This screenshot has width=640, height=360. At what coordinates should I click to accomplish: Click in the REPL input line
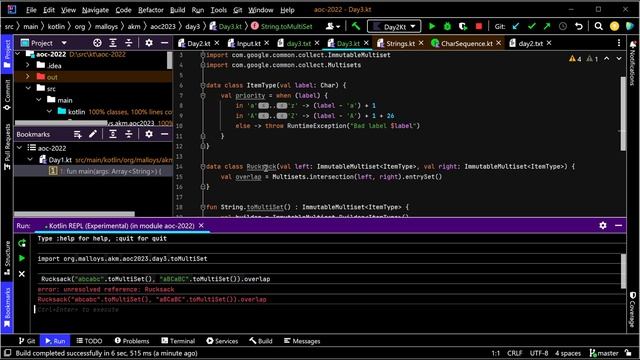[x=327, y=310]
